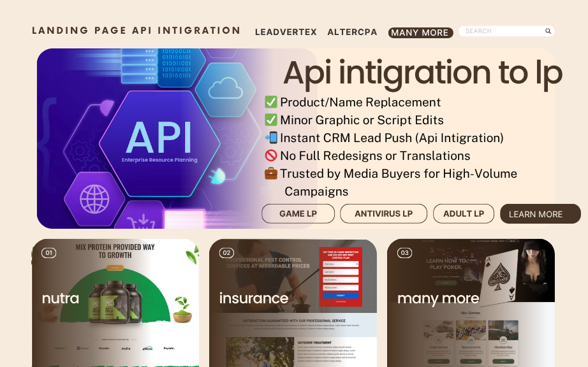Click the 01 badge on nutra card

(48, 253)
